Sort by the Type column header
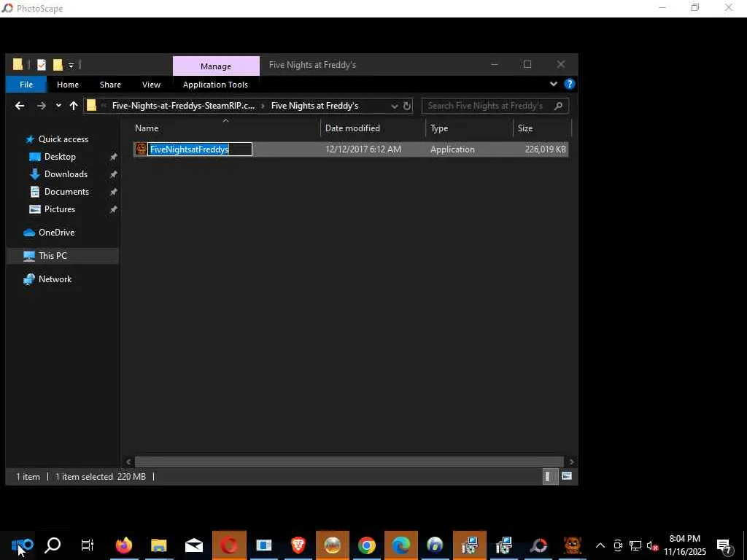This screenshot has width=747, height=560. click(x=469, y=128)
